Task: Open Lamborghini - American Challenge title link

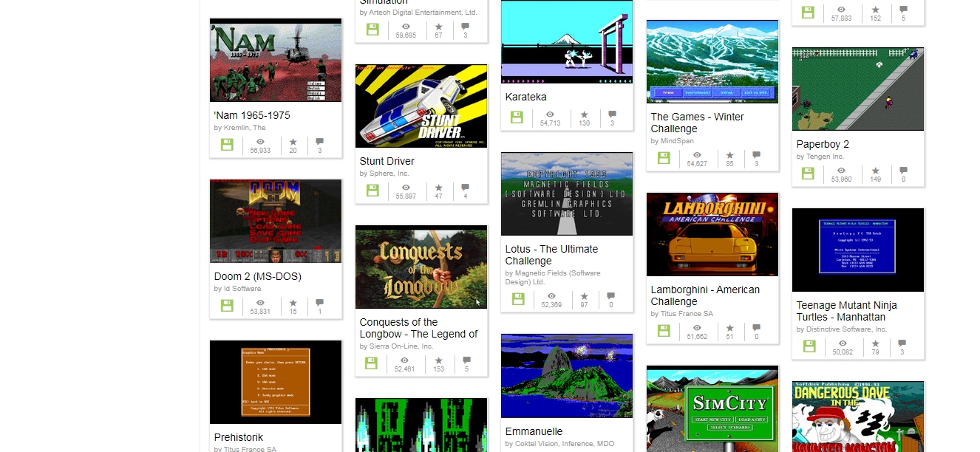Action: (x=705, y=295)
